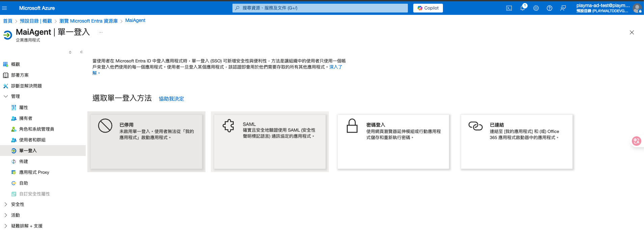Open the notifications bell

pyautogui.click(x=523, y=8)
